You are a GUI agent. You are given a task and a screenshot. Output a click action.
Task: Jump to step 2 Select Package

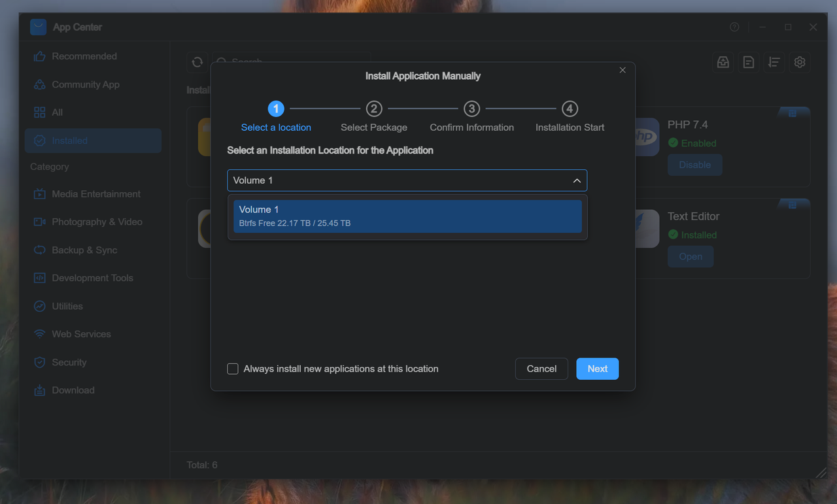374,118
